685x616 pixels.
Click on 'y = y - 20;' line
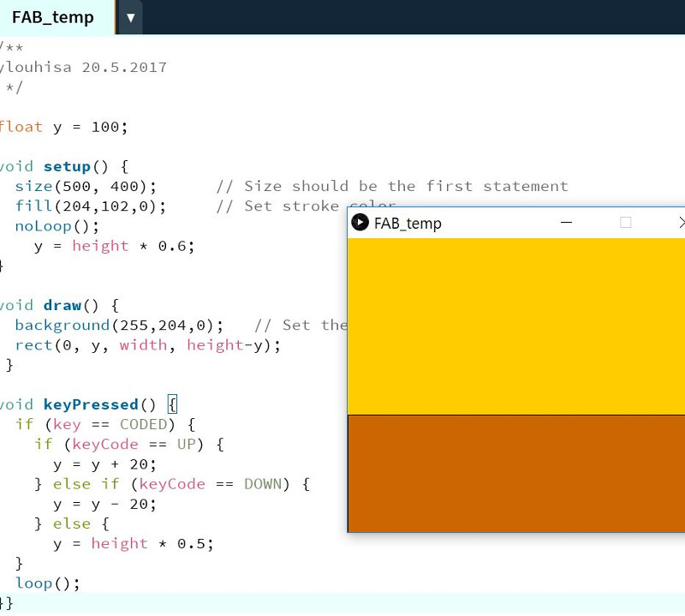tap(104, 504)
